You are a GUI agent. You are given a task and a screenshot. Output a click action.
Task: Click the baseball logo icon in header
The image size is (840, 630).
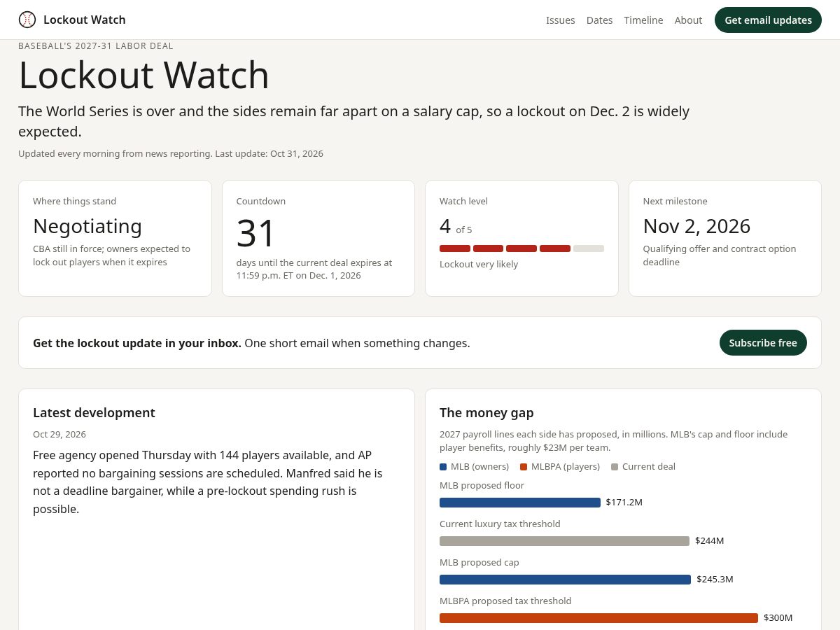tap(27, 20)
